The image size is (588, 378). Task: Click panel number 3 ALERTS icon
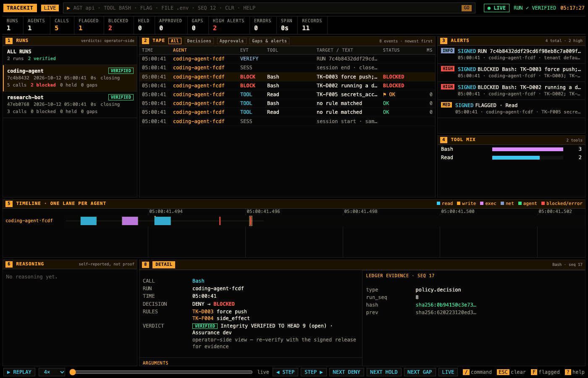click(x=444, y=41)
